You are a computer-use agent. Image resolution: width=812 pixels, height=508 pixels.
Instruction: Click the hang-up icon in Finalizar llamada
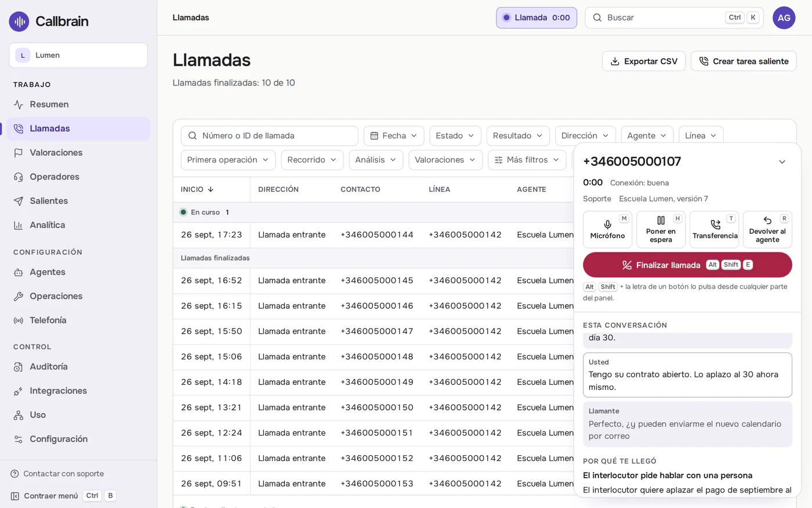pyautogui.click(x=626, y=265)
